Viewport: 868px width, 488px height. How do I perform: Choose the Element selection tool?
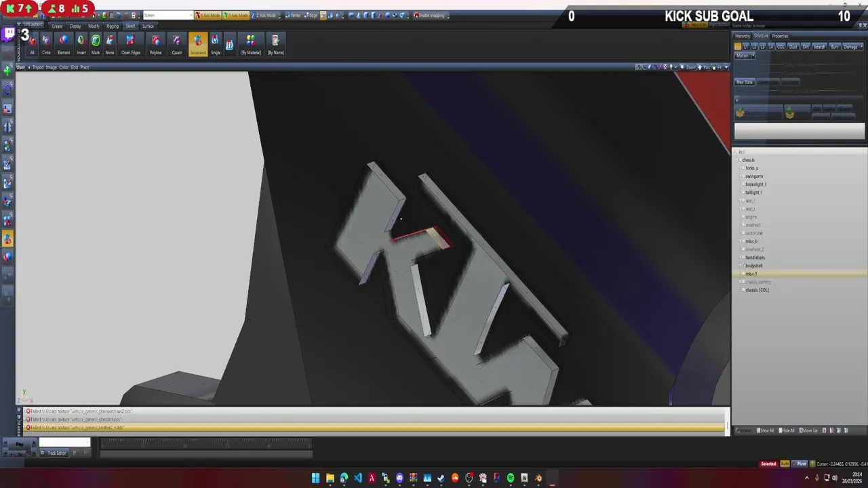click(x=64, y=45)
